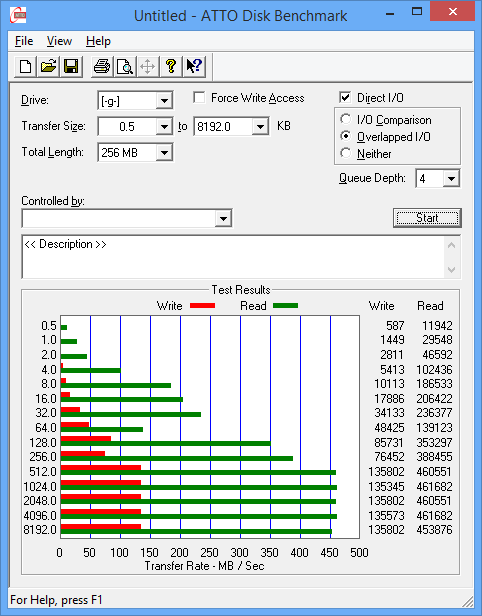Screen dimensions: 482x616
Task: Click the New document toolbar icon
Action: 25,66
